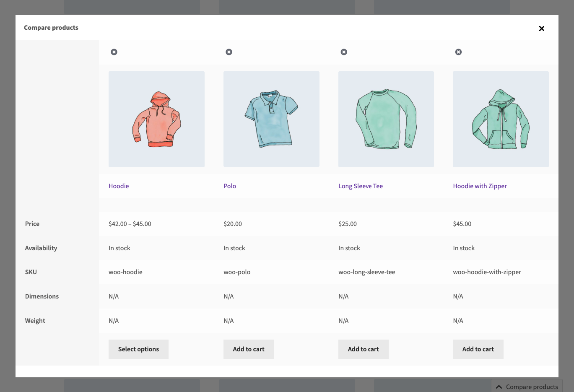Click the Price row label
This screenshot has width=574, height=392.
(x=32, y=224)
